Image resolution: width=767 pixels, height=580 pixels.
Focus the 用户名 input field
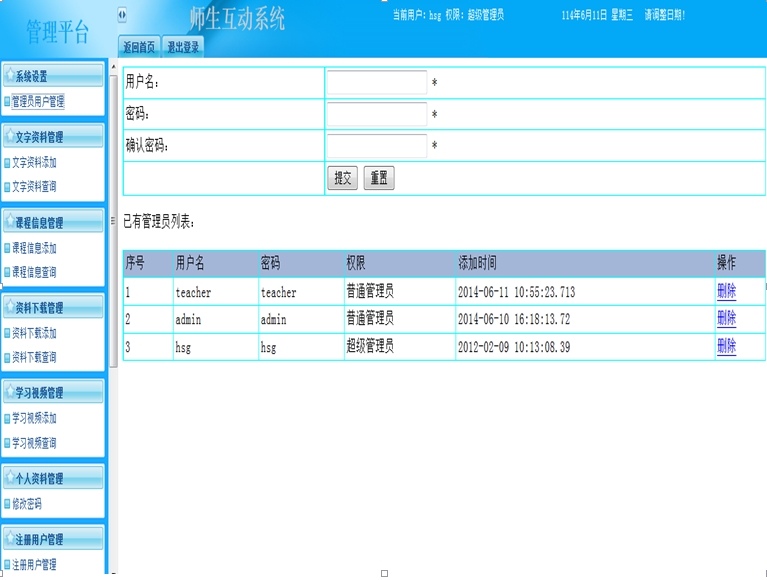377,82
